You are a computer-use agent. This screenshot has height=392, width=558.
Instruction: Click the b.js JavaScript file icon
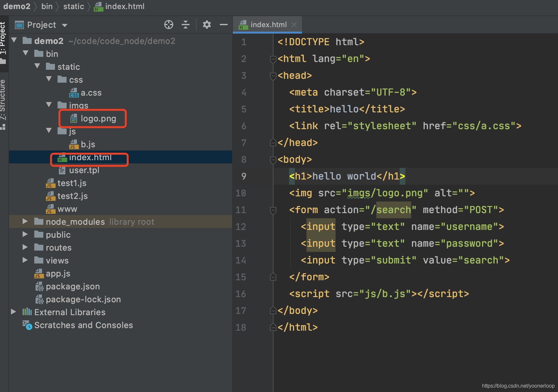[74, 144]
